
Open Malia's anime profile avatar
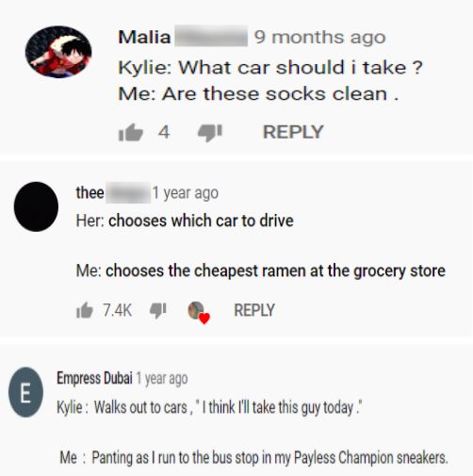(58, 52)
